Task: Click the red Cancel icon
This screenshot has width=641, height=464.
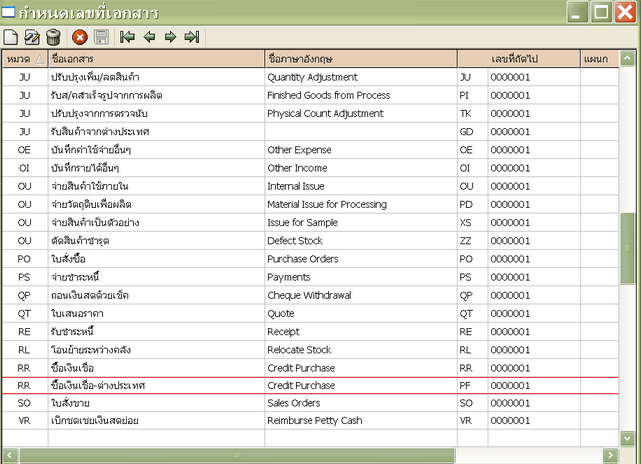Action: [x=80, y=37]
